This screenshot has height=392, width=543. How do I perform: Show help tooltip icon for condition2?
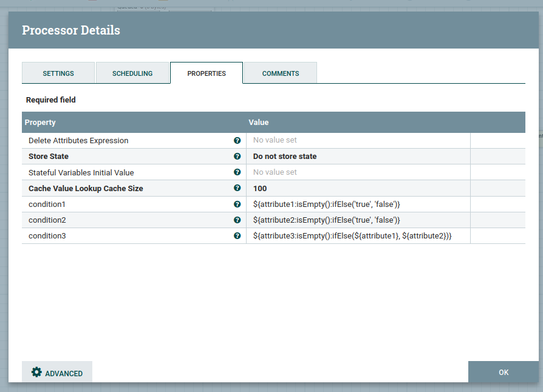point(237,220)
